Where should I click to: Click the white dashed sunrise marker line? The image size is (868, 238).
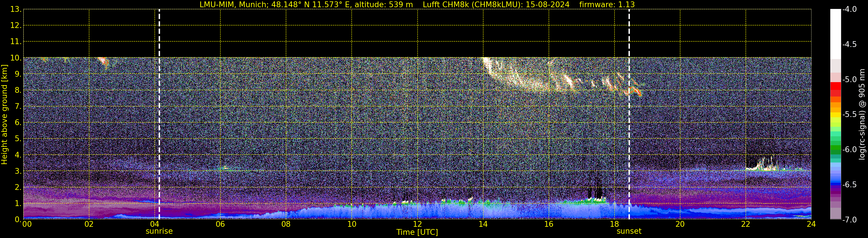click(159, 114)
